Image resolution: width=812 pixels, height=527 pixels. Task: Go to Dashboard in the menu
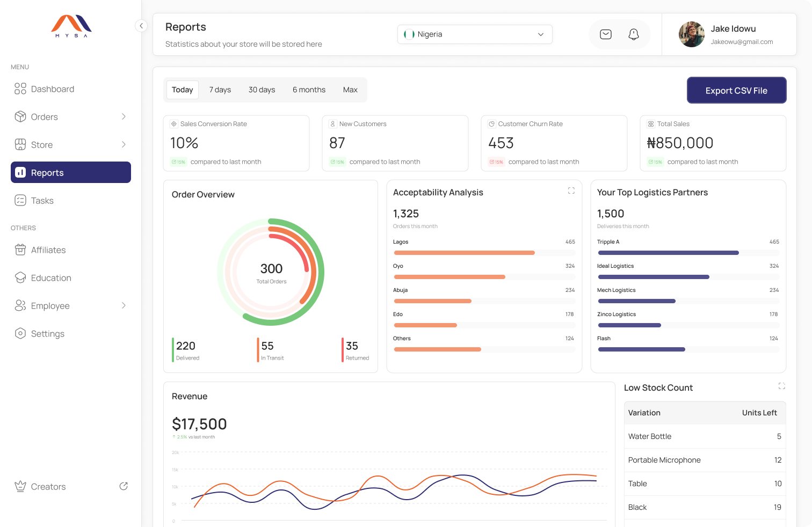coord(53,89)
